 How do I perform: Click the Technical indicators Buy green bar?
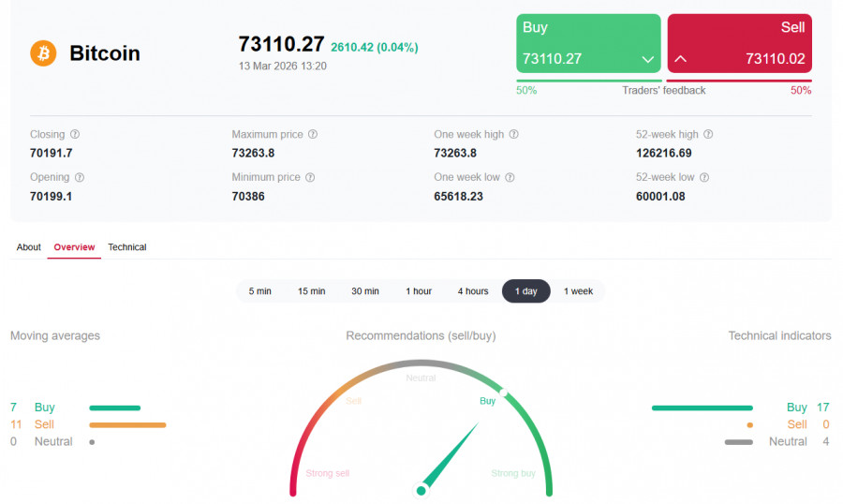702,408
